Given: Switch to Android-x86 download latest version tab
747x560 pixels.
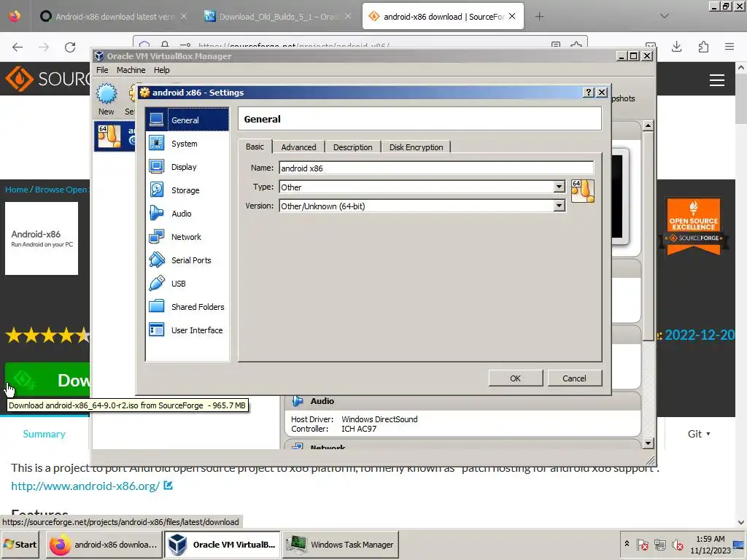Looking at the screenshot, I should pos(115,17).
